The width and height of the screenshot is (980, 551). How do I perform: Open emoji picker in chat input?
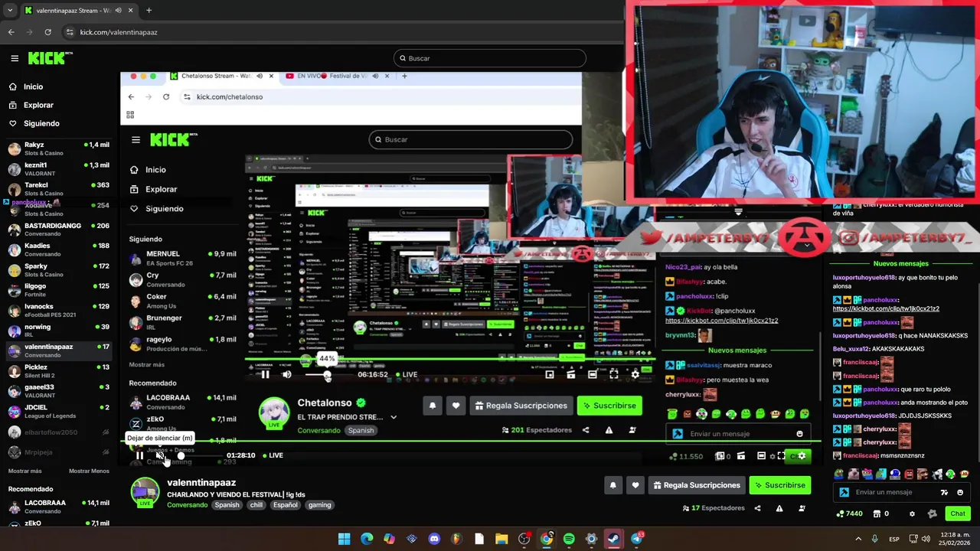coord(960,493)
